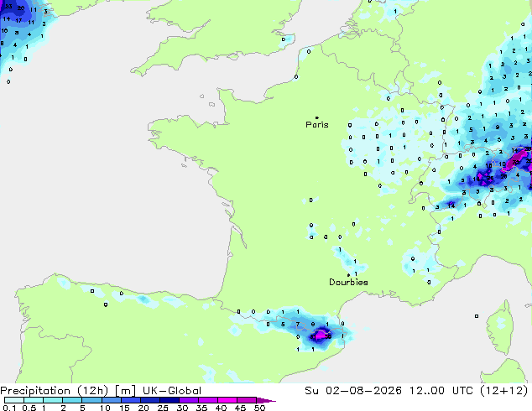Select the 2–5 legend color swatch
The height and width of the screenshot is (411, 532).
click(72, 400)
